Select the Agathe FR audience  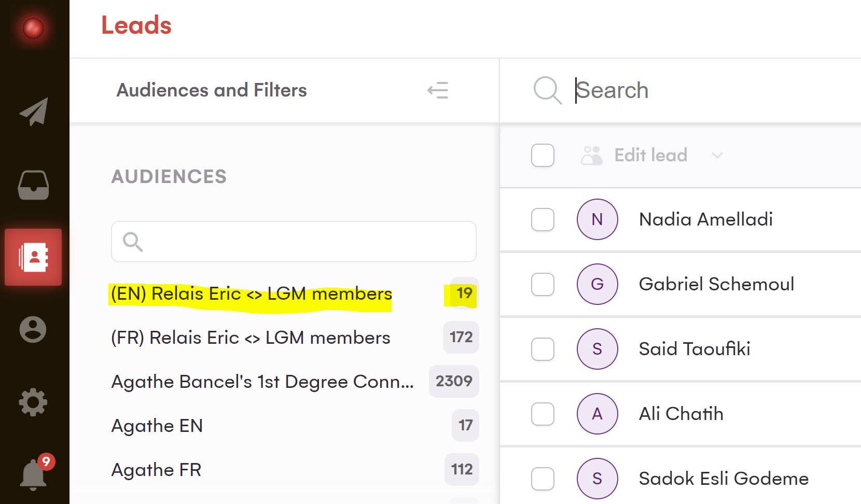[157, 470]
